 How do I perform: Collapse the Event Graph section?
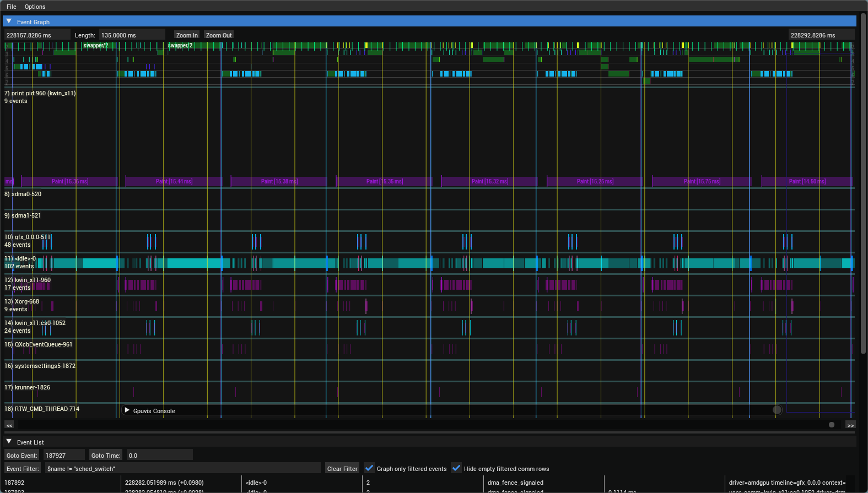pyautogui.click(x=9, y=21)
